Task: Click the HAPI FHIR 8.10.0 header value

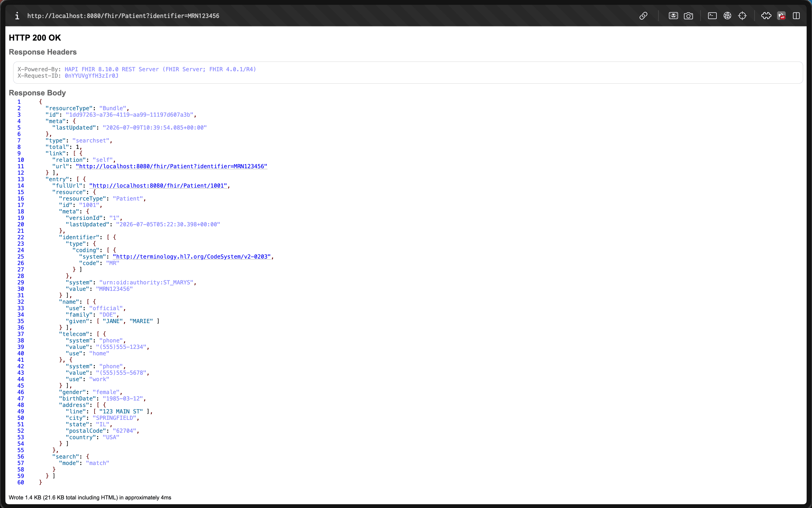Action: pos(160,69)
